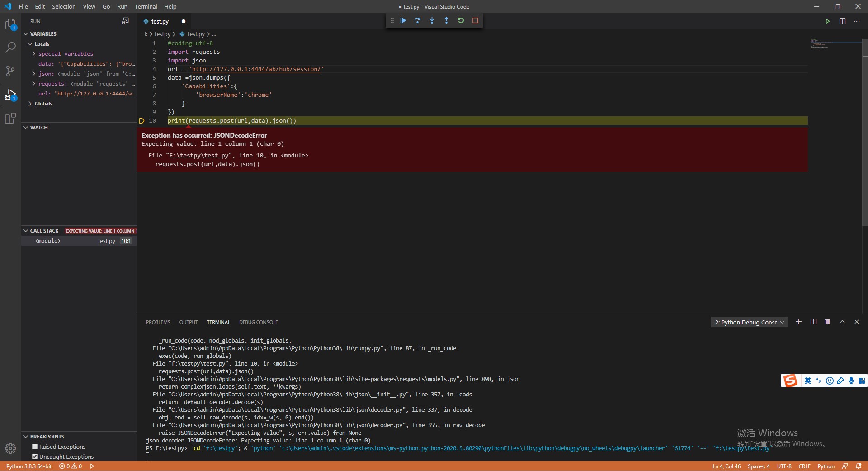Stop debugging with the red square
This screenshot has width=868, height=471.
pyautogui.click(x=475, y=20)
